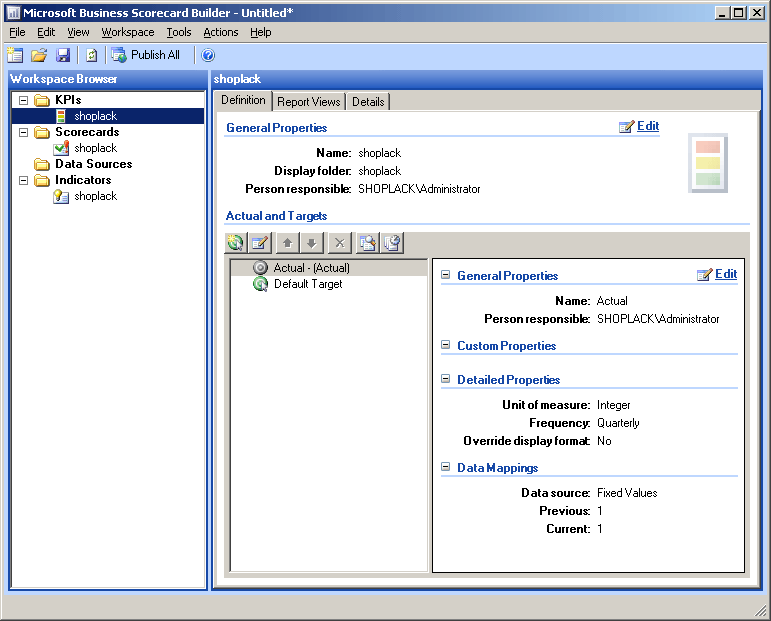Click the Workspace Browser panel title
771x621 pixels.
(x=63, y=79)
